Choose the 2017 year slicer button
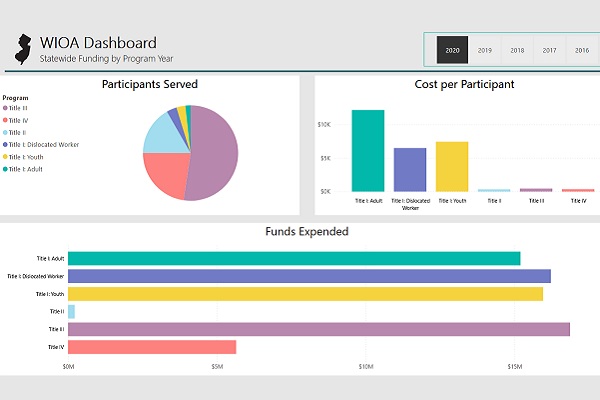The width and height of the screenshot is (600, 400). click(549, 50)
